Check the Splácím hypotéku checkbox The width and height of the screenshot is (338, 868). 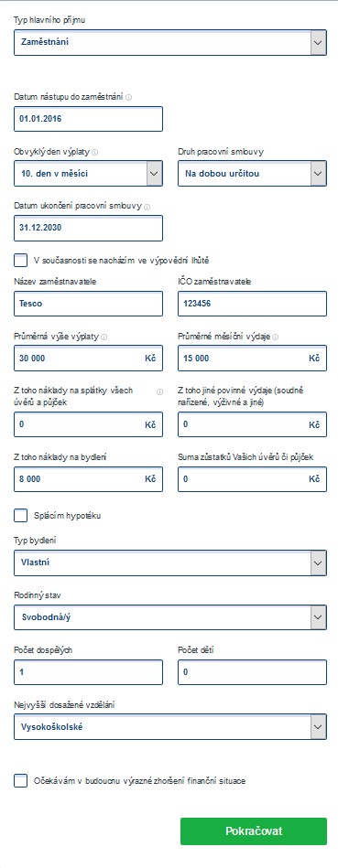(x=20, y=516)
